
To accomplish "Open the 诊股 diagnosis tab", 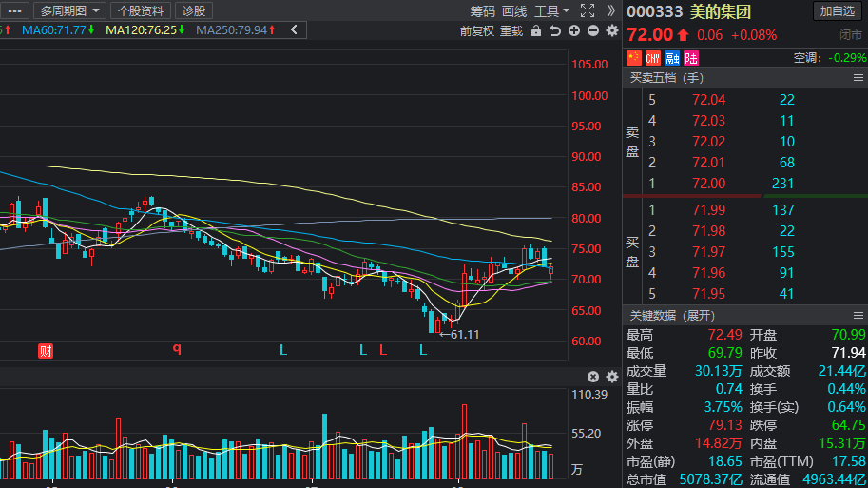I will click(x=193, y=10).
